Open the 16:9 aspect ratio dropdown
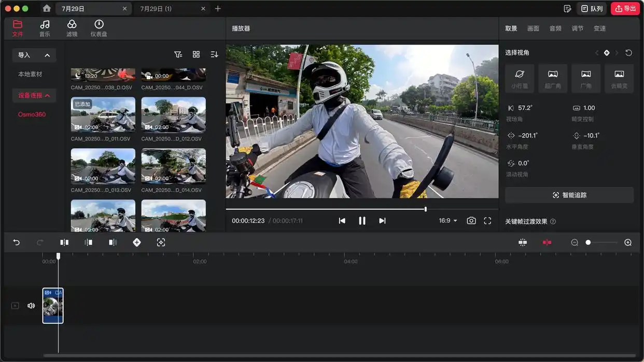The height and width of the screenshot is (362, 644). pyautogui.click(x=446, y=220)
